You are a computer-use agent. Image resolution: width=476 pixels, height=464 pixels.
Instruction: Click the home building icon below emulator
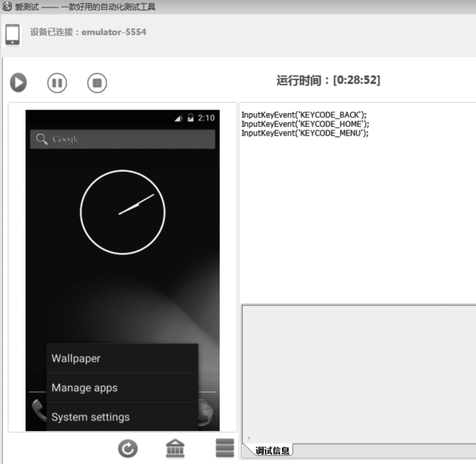click(175, 448)
